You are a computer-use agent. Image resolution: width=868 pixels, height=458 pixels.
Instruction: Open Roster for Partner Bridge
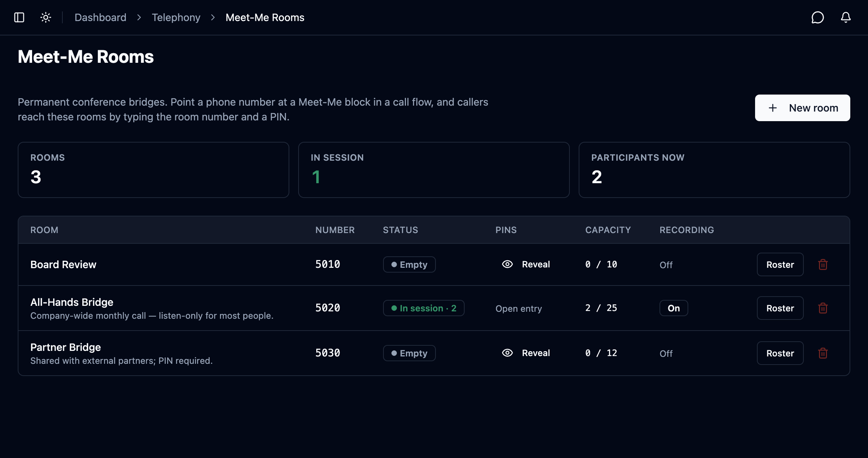[x=780, y=353]
